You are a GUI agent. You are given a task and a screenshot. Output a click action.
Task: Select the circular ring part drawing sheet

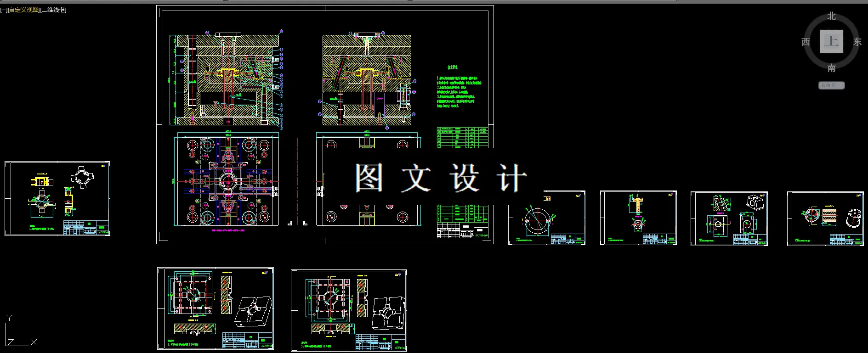547,218
